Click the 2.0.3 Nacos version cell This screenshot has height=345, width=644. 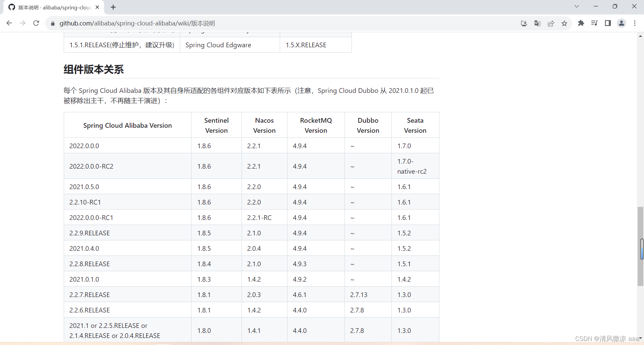pos(264,295)
